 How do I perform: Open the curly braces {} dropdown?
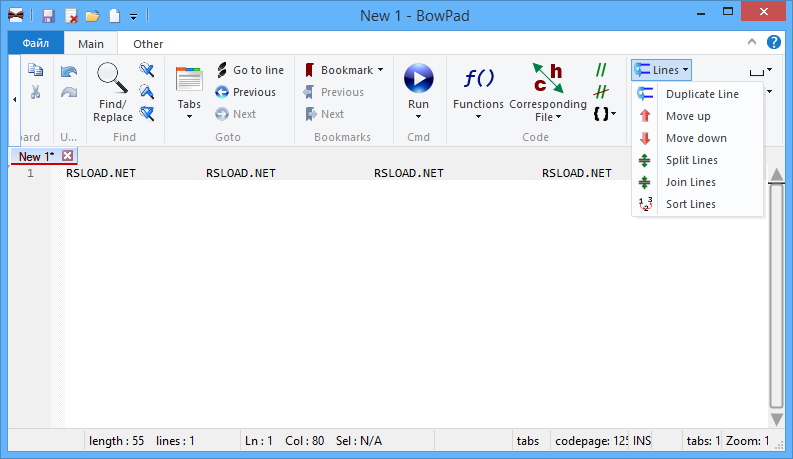click(604, 114)
